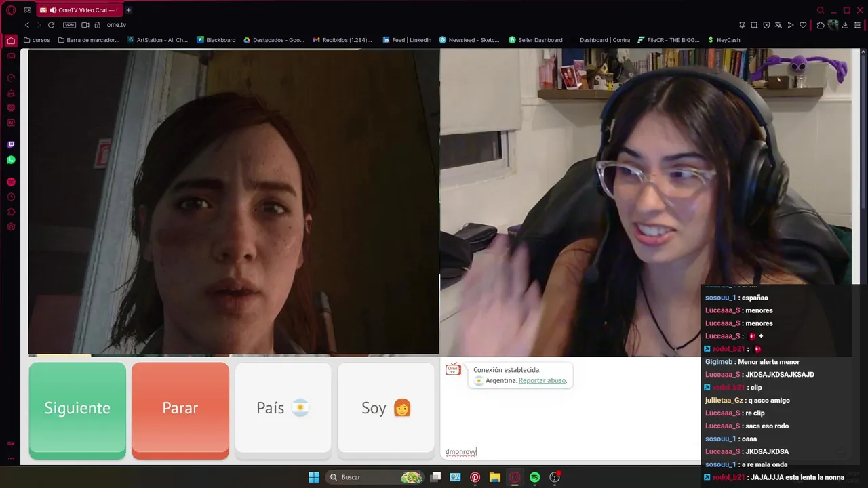The height and width of the screenshot is (488, 868).
Task: Open the Blackboard bookmark
Action: coord(216,40)
